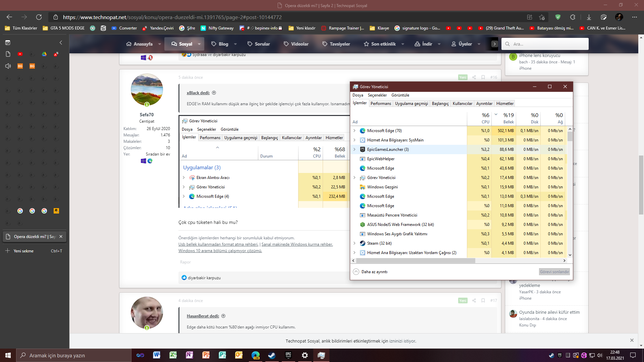Open Steam from the Windows taskbar
Screen dimensions: 644x362
(x=272, y=355)
